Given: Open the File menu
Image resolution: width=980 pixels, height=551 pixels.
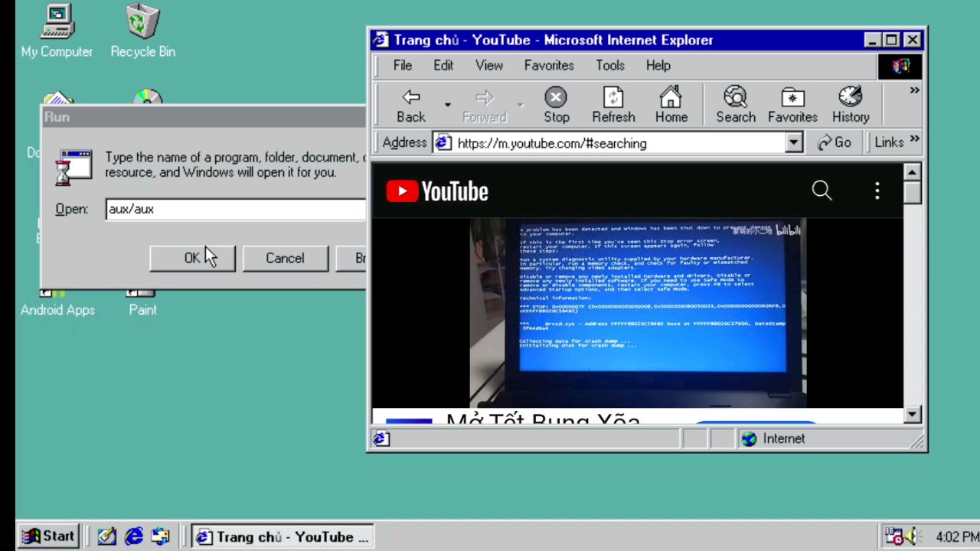Looking at the screenshot, I should click(x=402, y=65).
